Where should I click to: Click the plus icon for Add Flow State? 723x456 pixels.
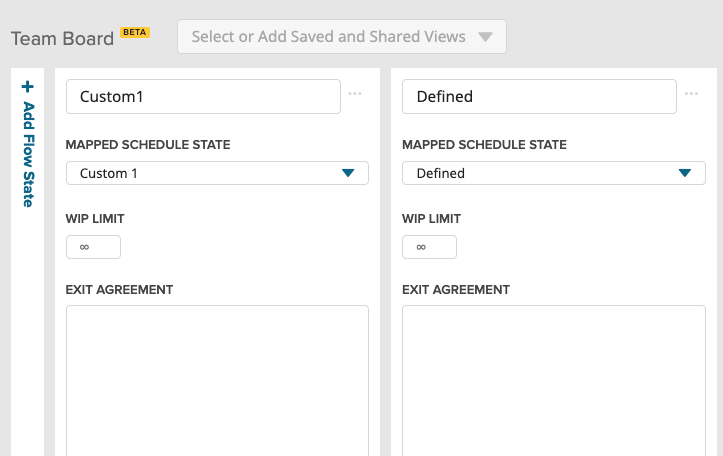28,87
